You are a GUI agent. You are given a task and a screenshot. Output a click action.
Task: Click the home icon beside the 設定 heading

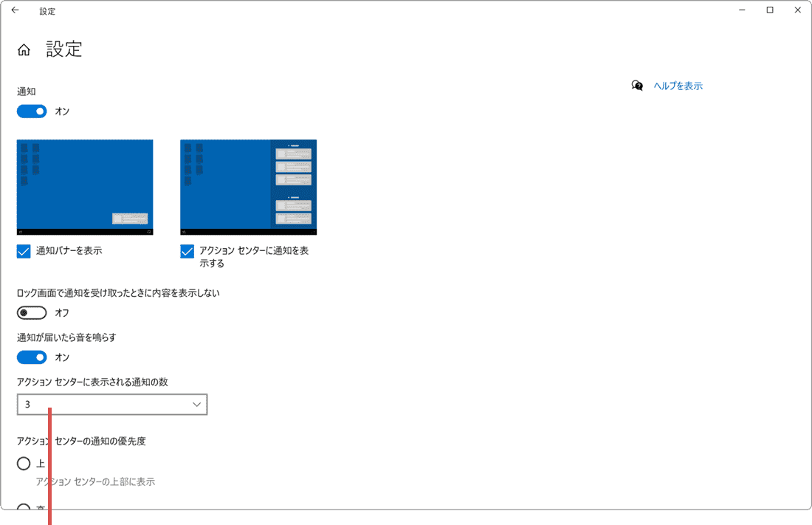tap(24, 49)
